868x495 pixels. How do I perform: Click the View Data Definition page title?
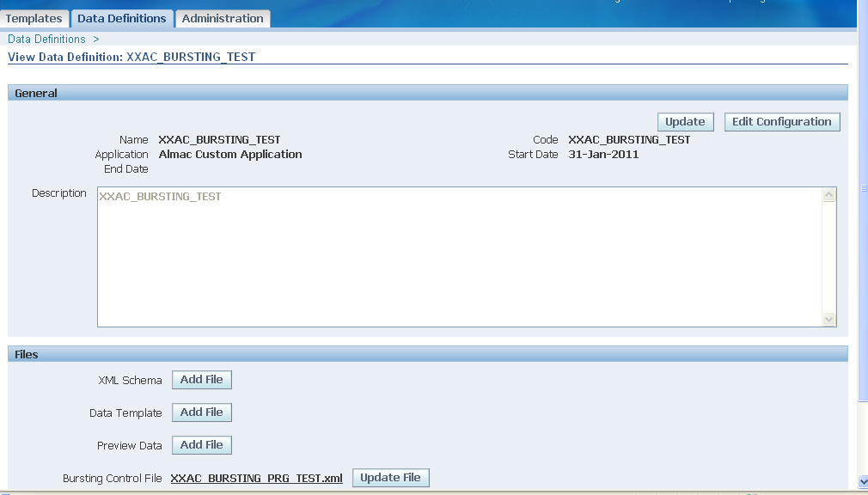pyautogui.click(x=131, y=57)
